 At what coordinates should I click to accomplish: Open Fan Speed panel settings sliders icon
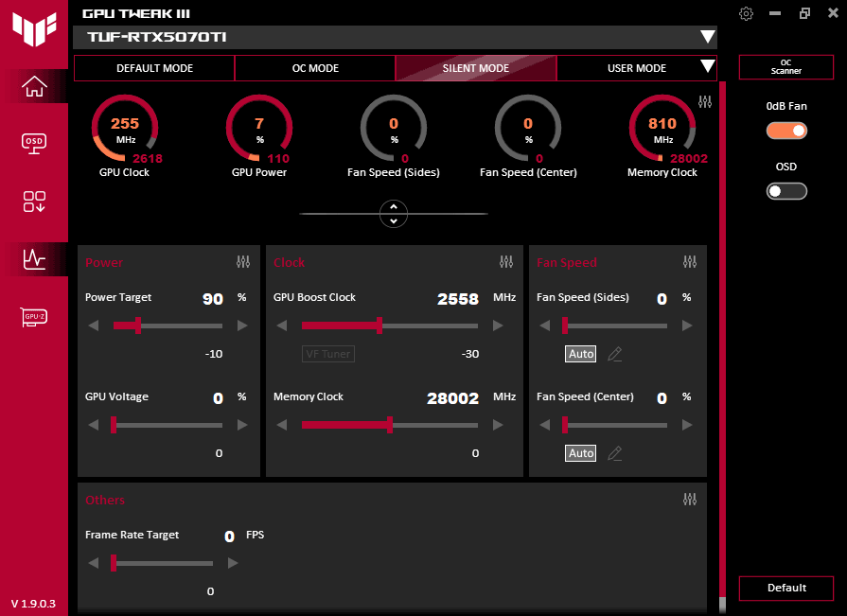click(x=690, y=262)
